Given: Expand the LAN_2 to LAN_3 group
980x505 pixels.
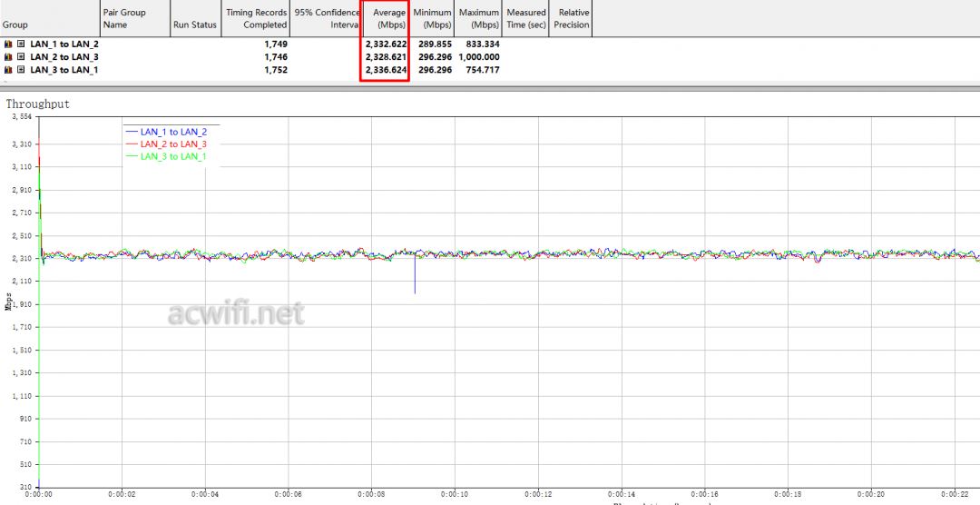Looking at the screenshot, I should tap(20, 56).
